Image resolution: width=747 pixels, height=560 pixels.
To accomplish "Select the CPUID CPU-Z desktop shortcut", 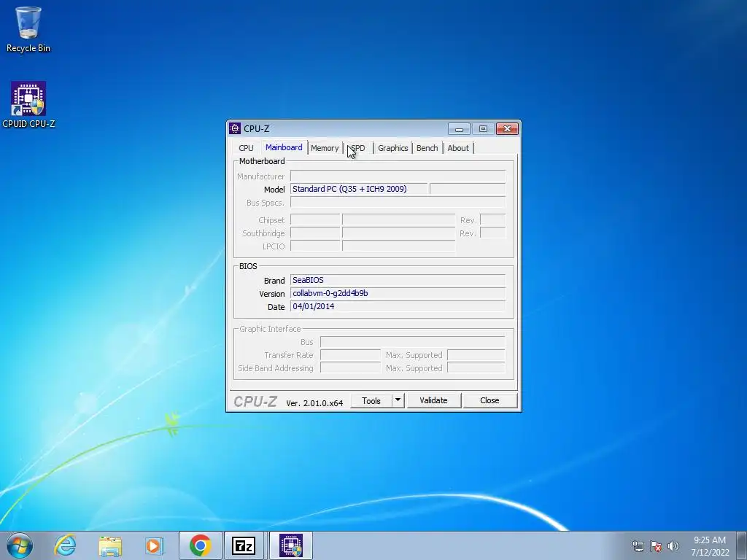I will 28,105.
